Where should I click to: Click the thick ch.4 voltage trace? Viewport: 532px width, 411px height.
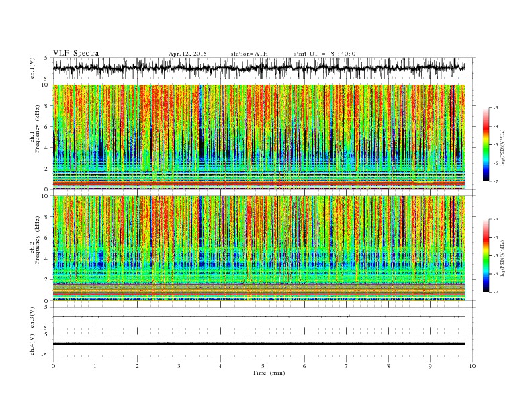pyautogui.click(x=259, y=344)
